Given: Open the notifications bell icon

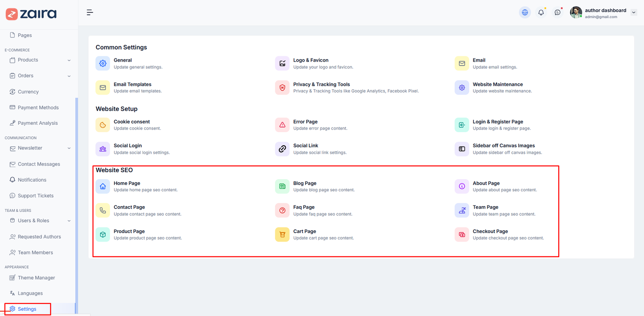Looking at the screenshot, I should click(x=541, y=12).
